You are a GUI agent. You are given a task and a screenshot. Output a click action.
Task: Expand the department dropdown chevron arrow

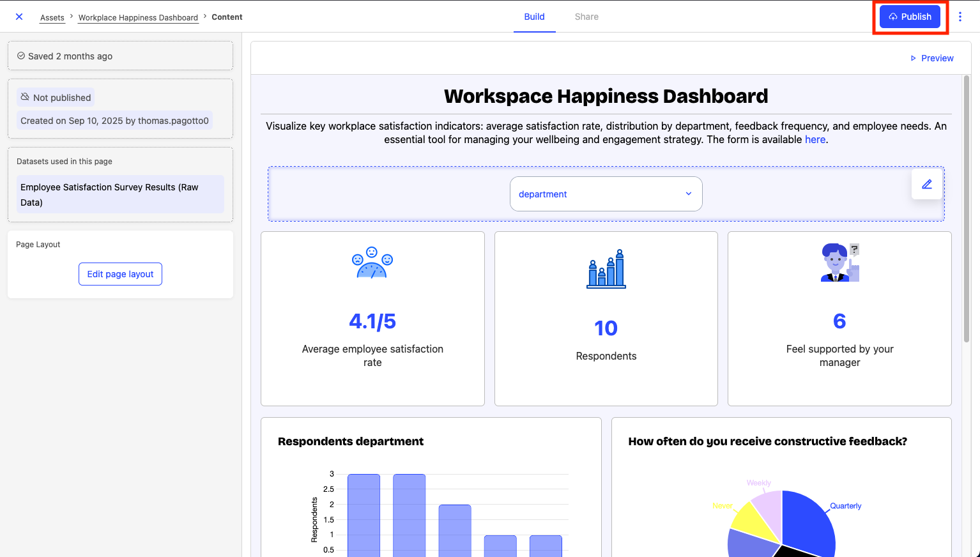689,194
